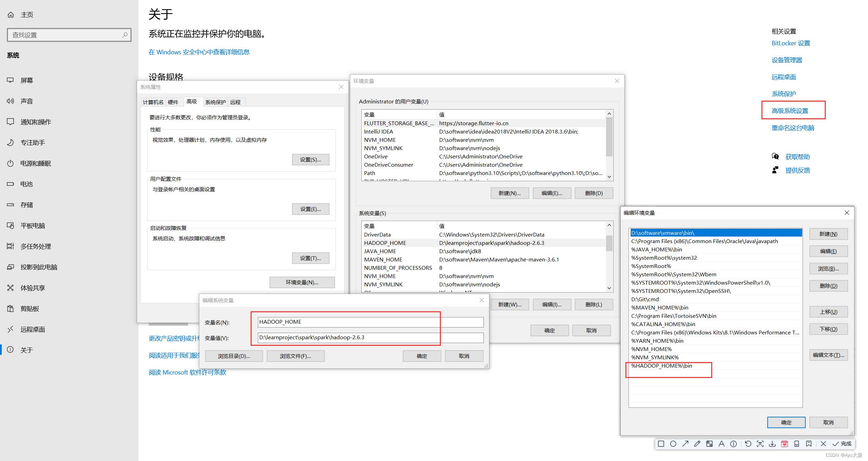Click system variables 编辑(I)... button
This screenshot has width=868, height=461.
552,304
